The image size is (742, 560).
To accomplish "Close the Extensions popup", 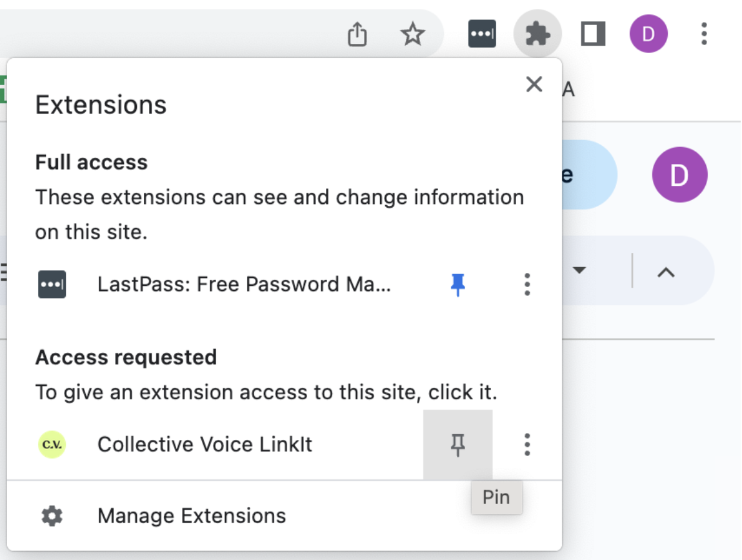I will [534, 85].
